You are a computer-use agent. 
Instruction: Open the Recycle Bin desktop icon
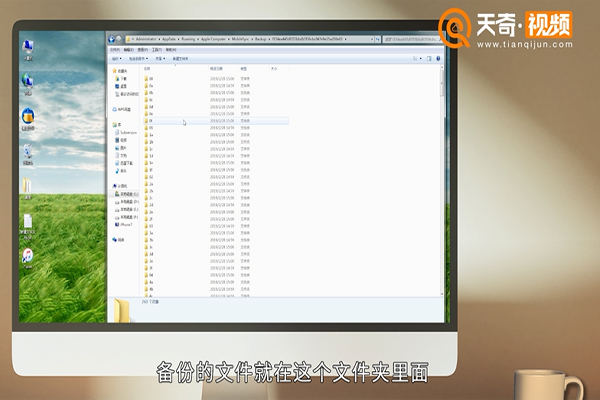click(28, 151)
